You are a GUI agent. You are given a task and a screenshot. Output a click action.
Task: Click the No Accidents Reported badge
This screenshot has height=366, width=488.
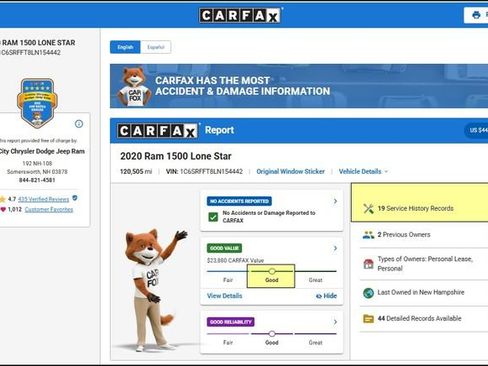pyautogui.click(x=239, y=201)
